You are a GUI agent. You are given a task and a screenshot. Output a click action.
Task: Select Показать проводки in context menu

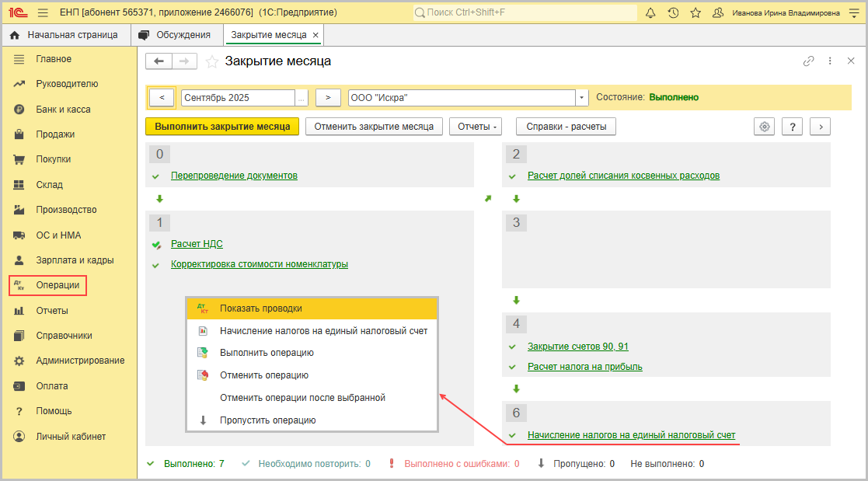pos(260,308)
